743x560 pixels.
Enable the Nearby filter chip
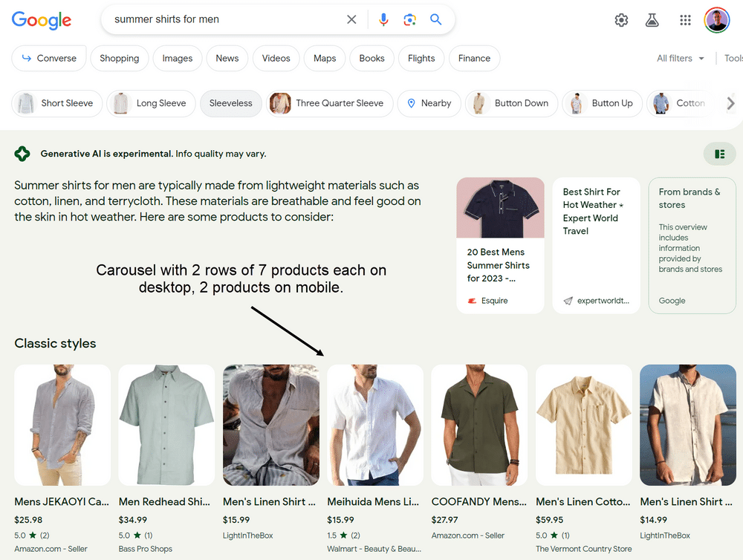pos(429,103)
